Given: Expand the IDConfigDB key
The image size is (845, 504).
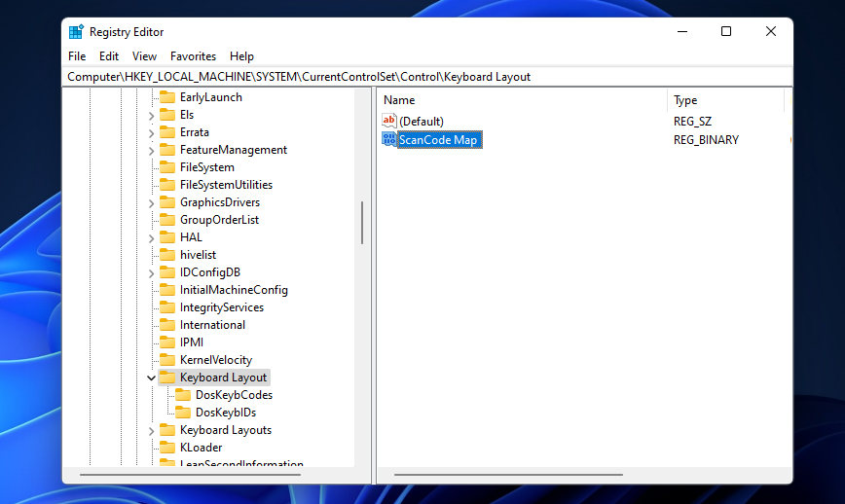Looking at the screenshot, I should tap(152, 273).
